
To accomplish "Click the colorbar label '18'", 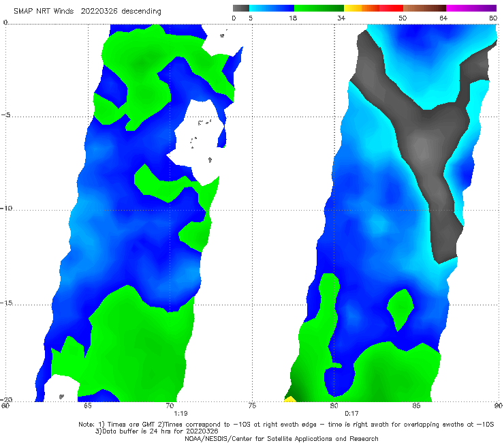I will [293, 18].
